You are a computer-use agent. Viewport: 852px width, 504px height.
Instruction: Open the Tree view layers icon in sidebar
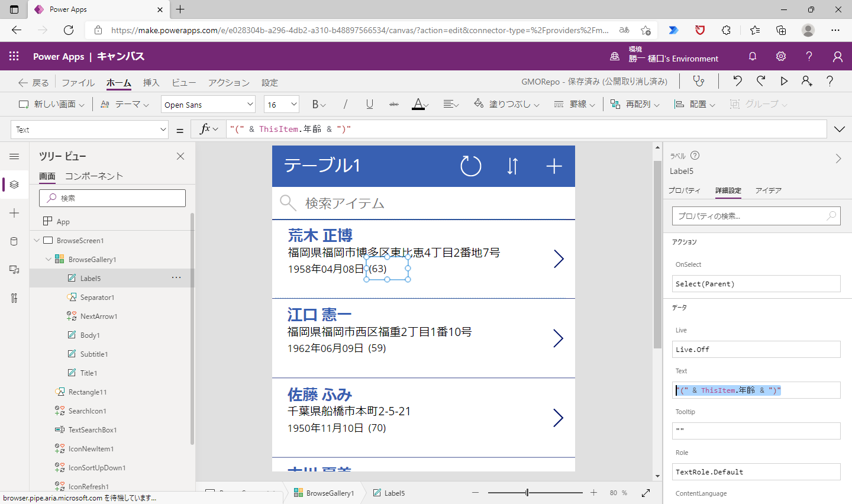tap(14, 185)
